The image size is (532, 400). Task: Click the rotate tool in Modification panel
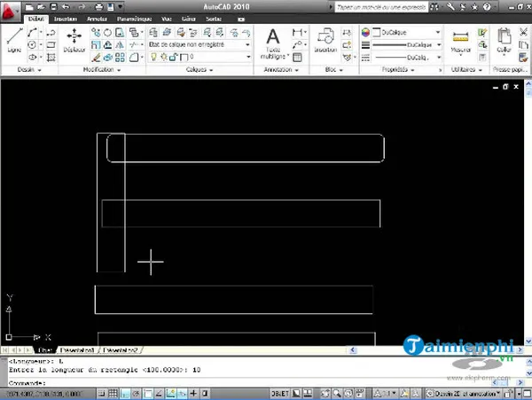click(107, 33)
